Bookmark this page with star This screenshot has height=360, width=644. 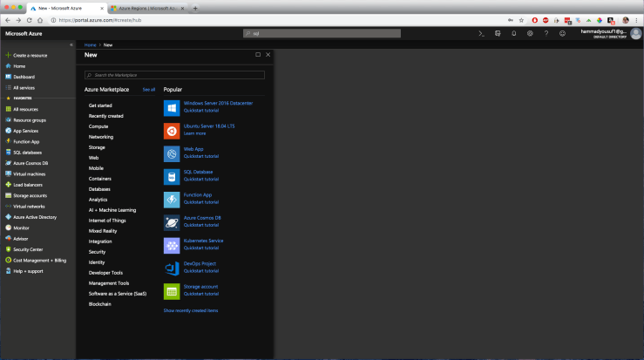[521, 20]
